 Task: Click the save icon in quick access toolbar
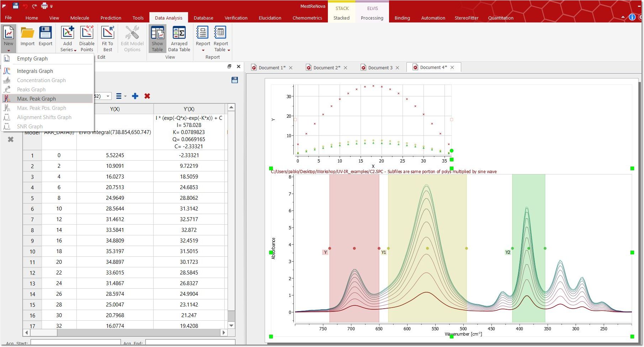[x=15, y=6]
